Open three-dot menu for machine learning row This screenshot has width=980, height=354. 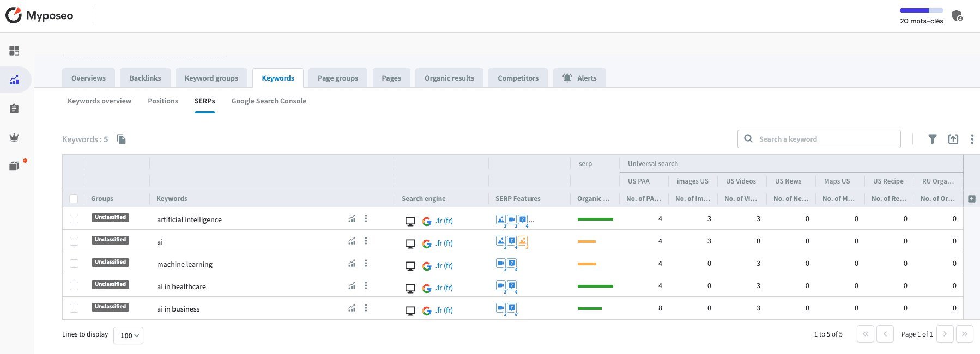coord(366,263)
